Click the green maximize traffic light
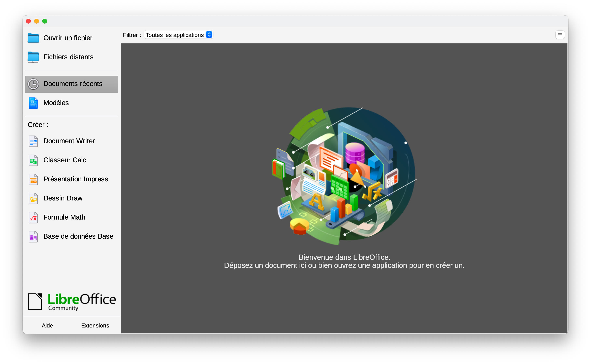 (45, 21)
